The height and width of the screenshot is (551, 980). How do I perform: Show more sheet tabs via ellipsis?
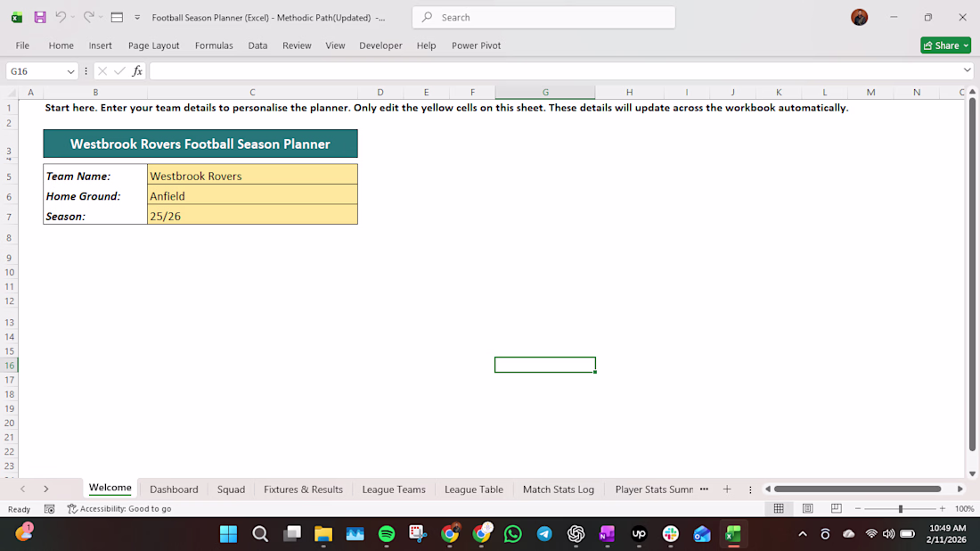705,489
